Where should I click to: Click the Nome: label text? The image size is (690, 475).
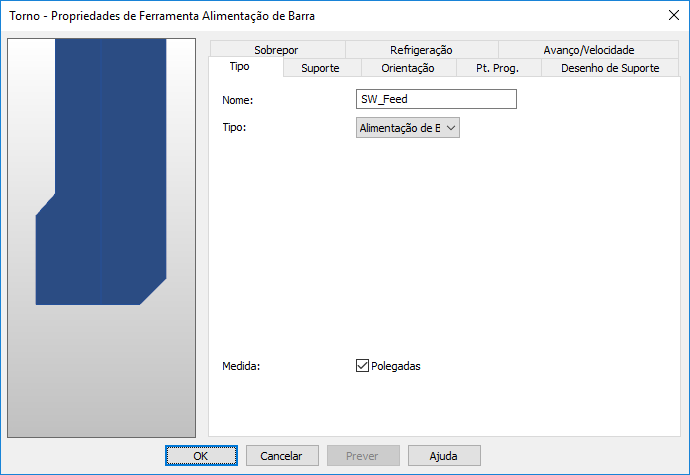point(238,100)
